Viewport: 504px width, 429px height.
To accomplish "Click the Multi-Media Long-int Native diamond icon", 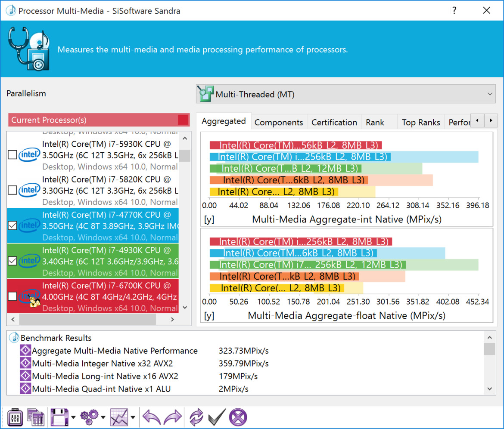I will point(25,376).
